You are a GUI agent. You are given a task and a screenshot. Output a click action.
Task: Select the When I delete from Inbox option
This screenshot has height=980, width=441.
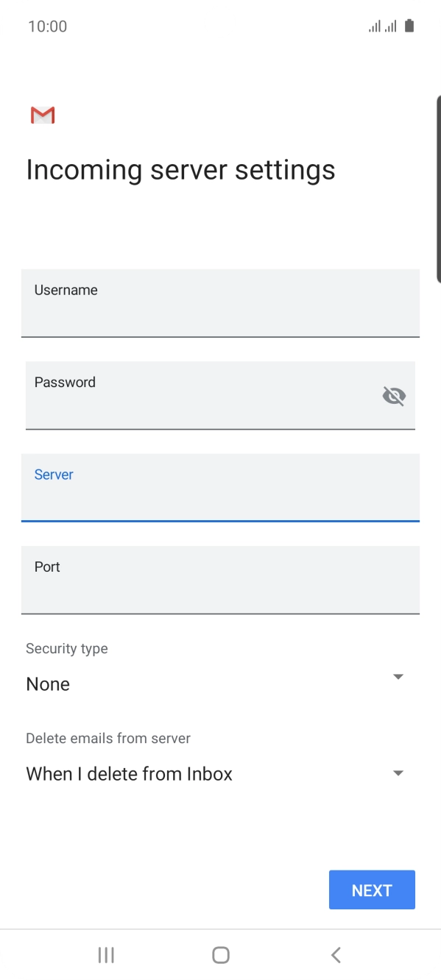click(x=128, y=773)
